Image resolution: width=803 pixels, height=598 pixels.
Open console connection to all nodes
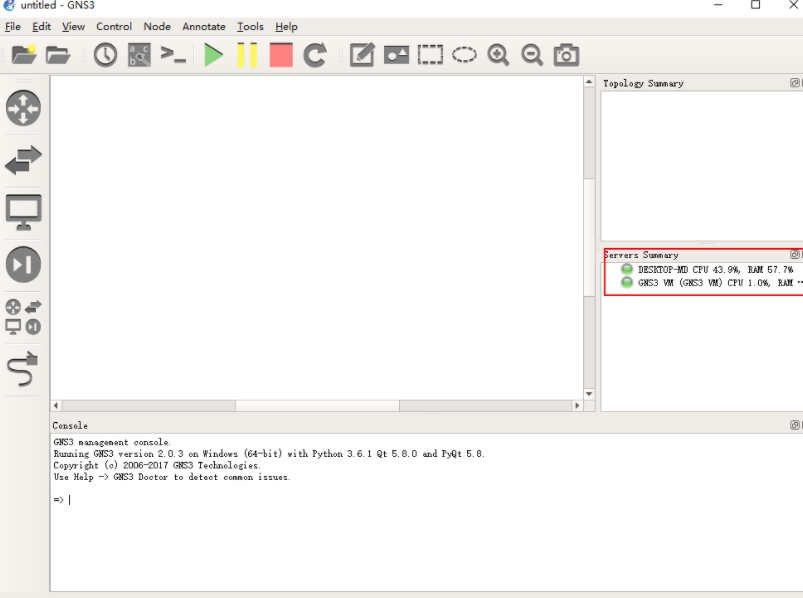click(172, 55)
